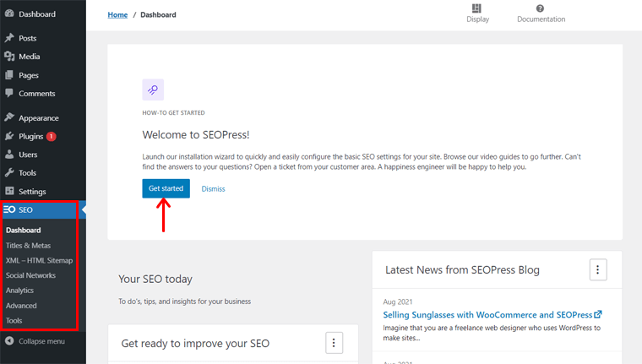Click Collapse menu text
Image resolution: width=642 pixels, height=364 pixels.
[x=41, y=341]
